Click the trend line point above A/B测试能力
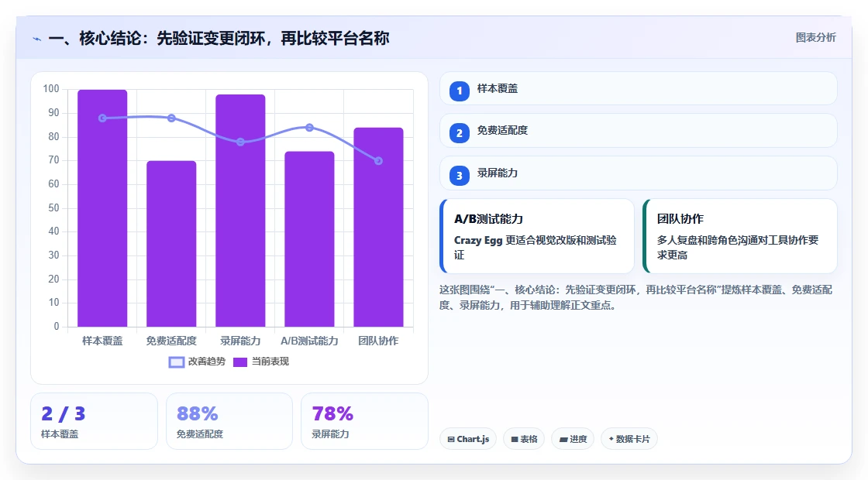This screenshot has height=480, width=868. tap(309, 127)
